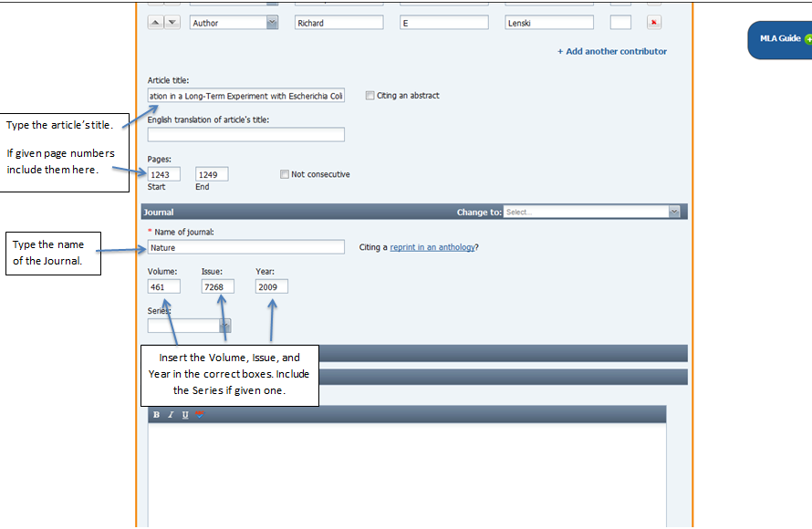Enable the Citing an abstract checkbox
The height and width of the screenshot is (529, 812).
pos(370,95)
